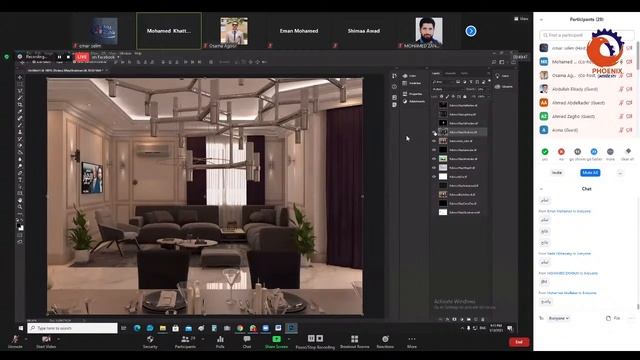Click the Mute All button

click(590, 173)
